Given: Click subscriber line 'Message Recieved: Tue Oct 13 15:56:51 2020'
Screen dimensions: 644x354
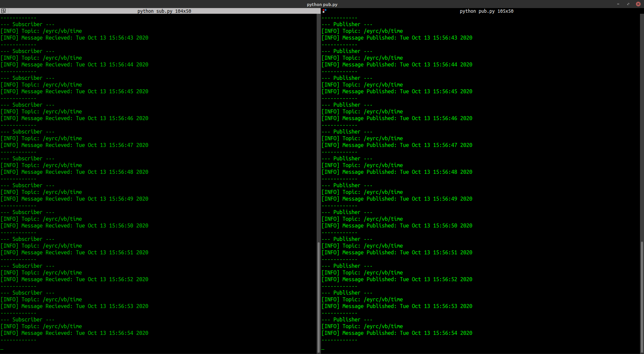Looking at the screenshot, I should click(x=74, y=253).
